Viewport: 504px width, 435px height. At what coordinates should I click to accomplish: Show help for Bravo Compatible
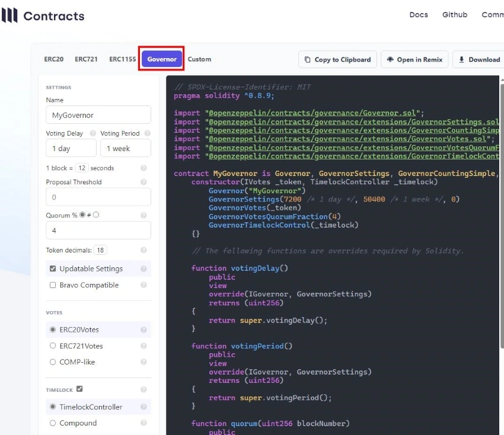(143, 284)
